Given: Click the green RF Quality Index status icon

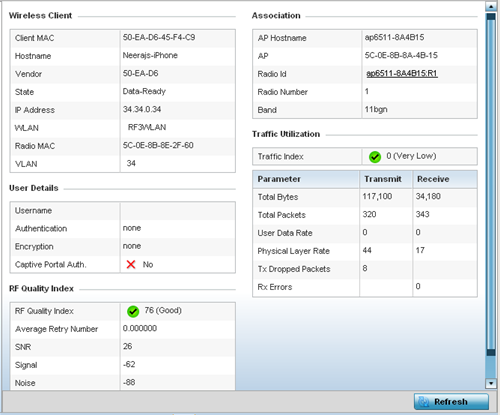Looking at the screenshot, I should [133, 311].
